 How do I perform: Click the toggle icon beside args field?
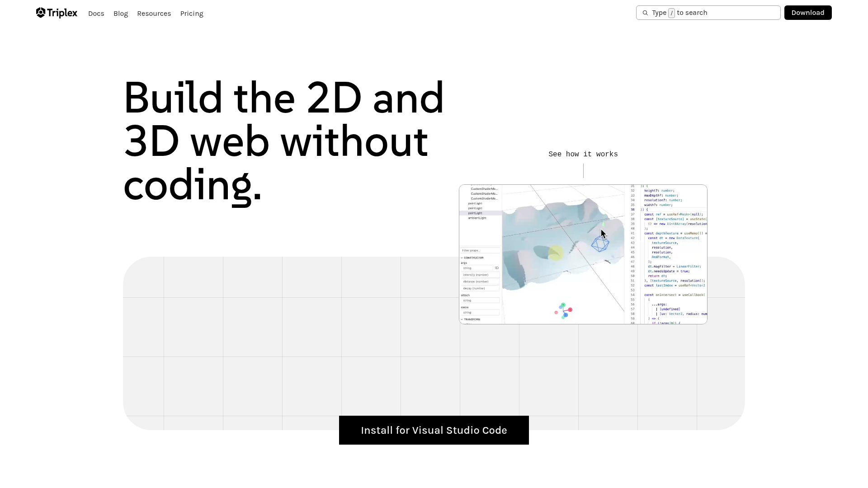[496, 268]
